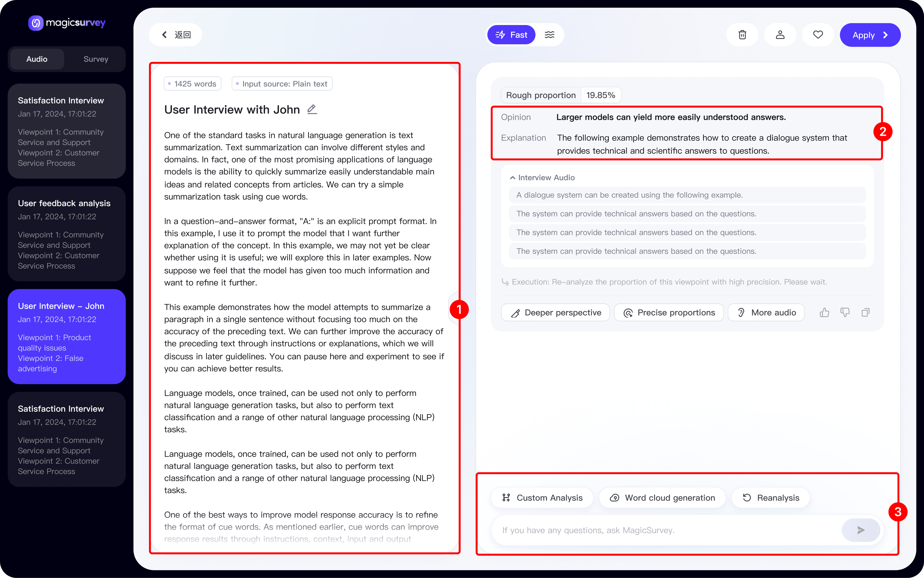Viewport: 924px width, 578px height.
Task: Focus the ask MagicSurvey input field
Action: (x=665, y=530)
